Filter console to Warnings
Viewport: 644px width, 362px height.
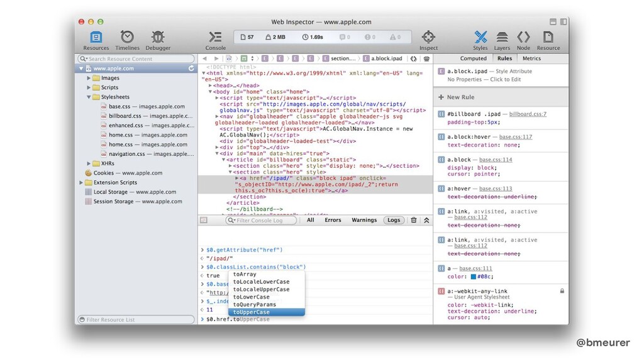click(x=364, y=220)
